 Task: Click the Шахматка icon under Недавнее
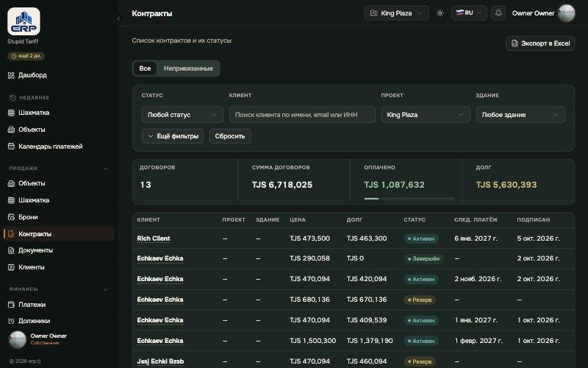(x=11, y=113)
